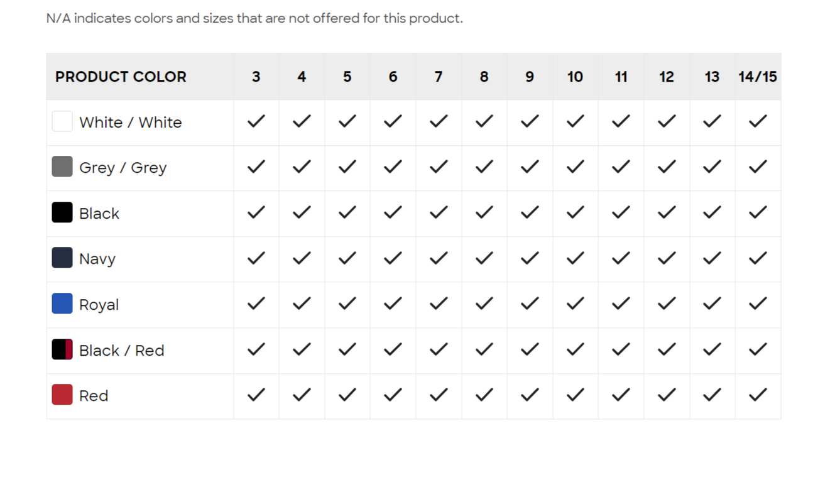Click White / White size 3 checkmark

[256, 121]
